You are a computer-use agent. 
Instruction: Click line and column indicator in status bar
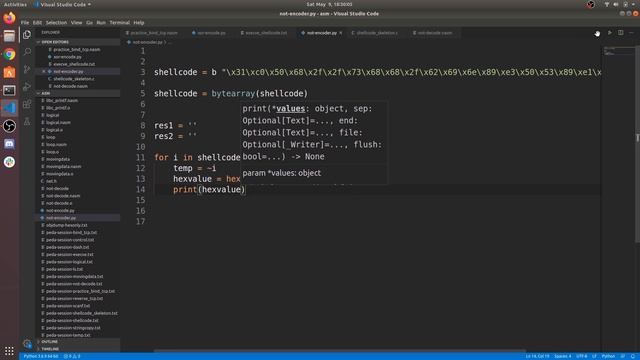coord(537,356)
